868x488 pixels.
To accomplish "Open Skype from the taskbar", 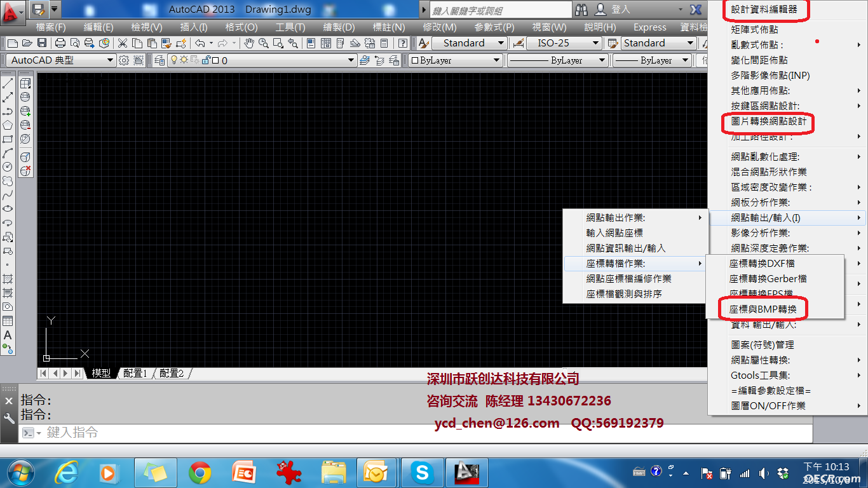I will [422, 473].
